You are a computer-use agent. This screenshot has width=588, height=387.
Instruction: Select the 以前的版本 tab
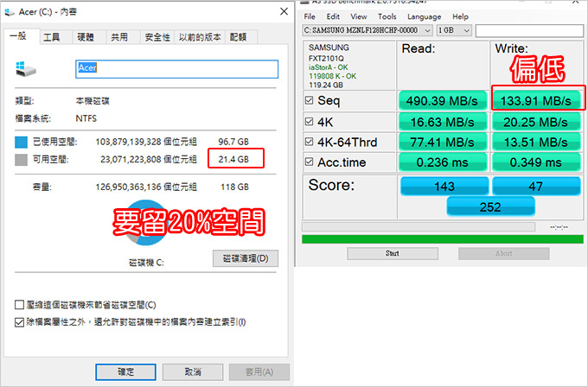[200, 37]
